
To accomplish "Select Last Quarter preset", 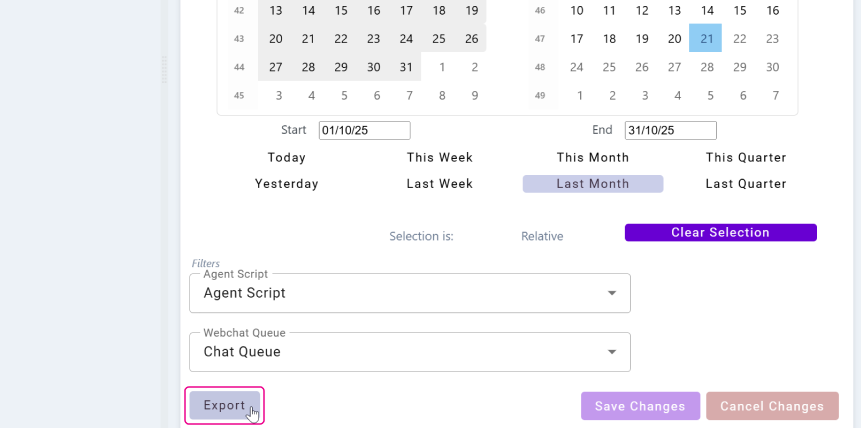I will click(746, 184).
